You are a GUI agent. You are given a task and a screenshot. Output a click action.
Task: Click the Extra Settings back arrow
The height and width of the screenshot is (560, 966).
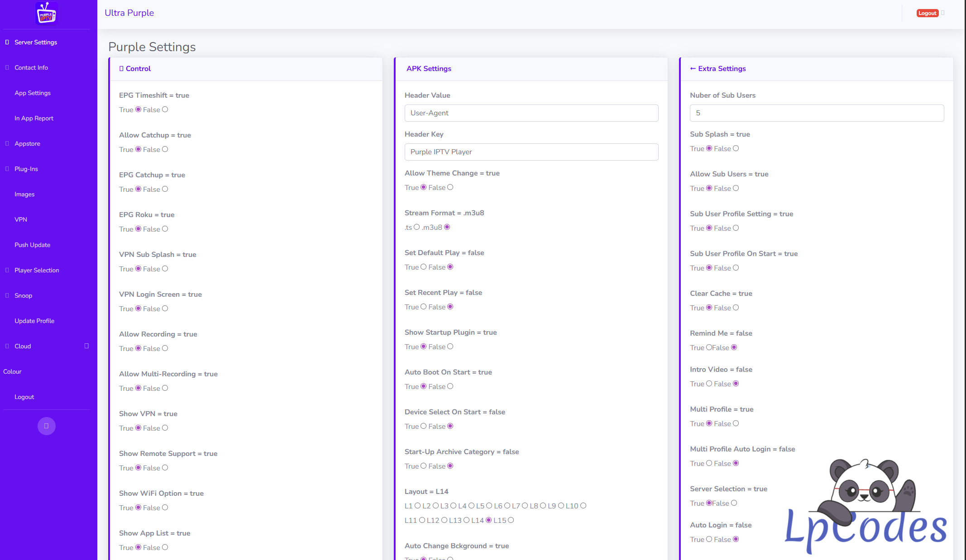(x=693, y=68)
